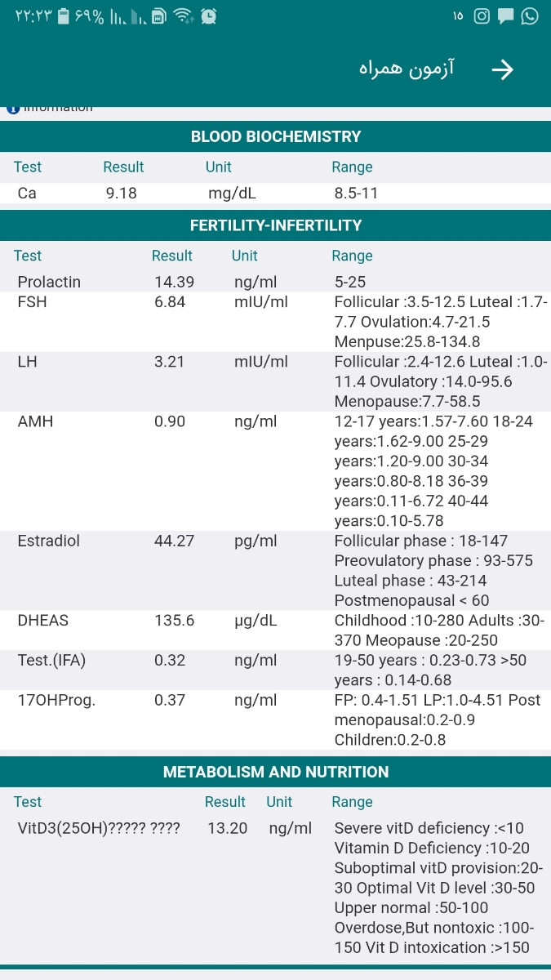
Task: Tap the SIM card status icon
Action: point(160,16)
